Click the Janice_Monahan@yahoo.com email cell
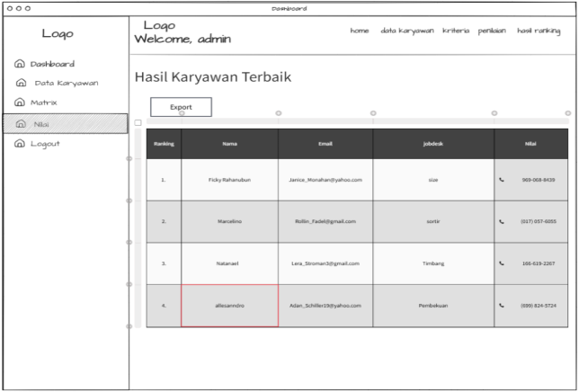Image resolution: width=579 pixels, height=392 pixels. point(325,180)
